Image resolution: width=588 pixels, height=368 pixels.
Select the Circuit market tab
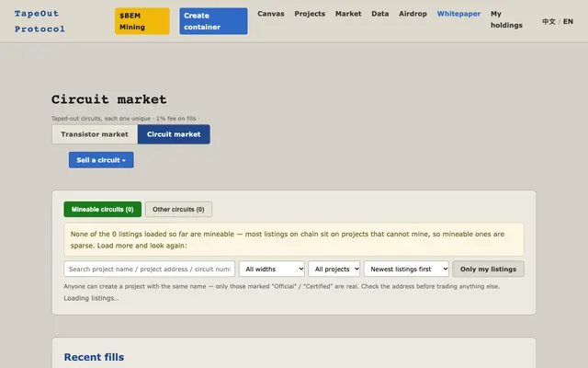tap(174, 134)
